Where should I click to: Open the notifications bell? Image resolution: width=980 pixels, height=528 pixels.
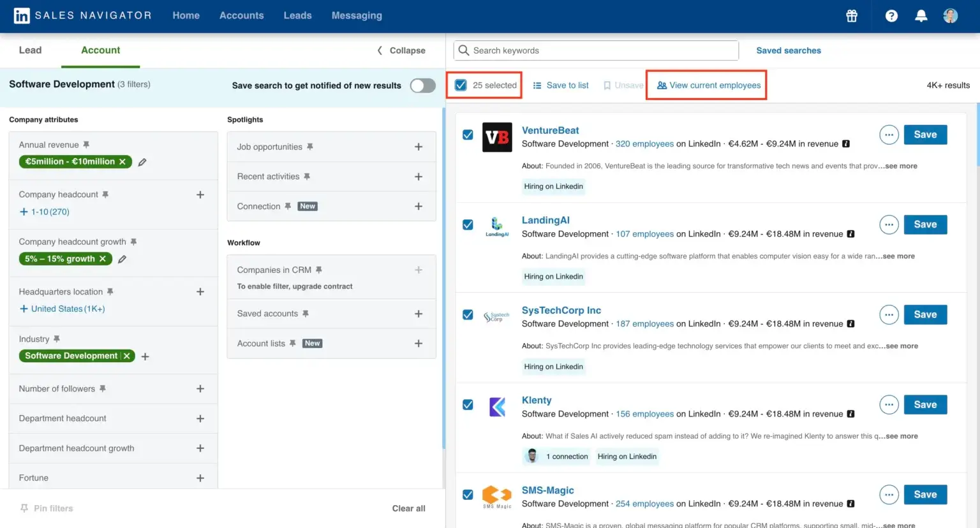coord(921,16)
